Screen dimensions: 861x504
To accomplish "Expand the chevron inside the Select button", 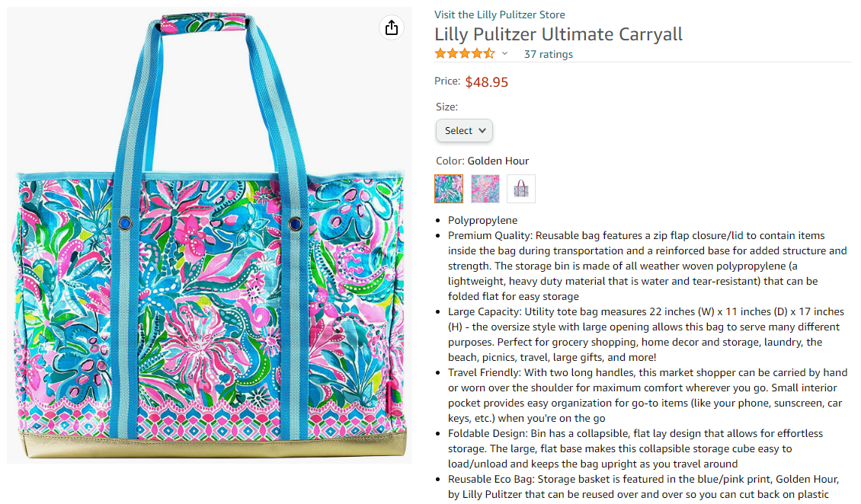I will [x=481, y=130].
